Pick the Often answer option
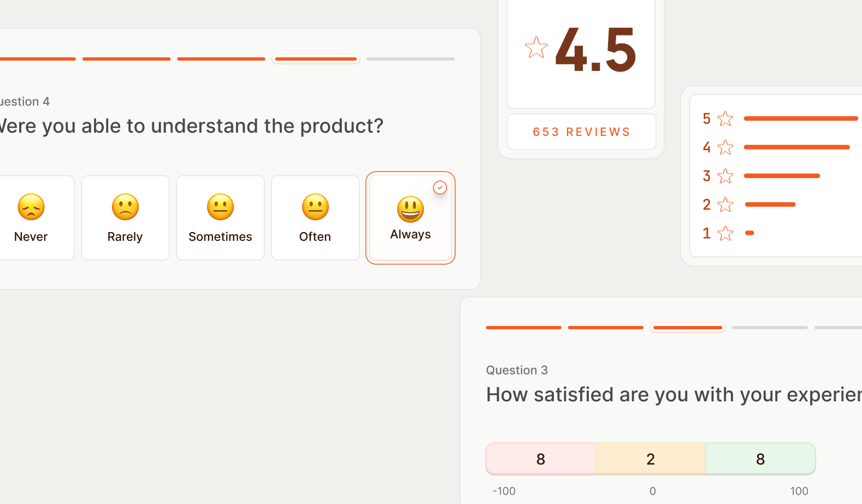 tap(315, 218)
